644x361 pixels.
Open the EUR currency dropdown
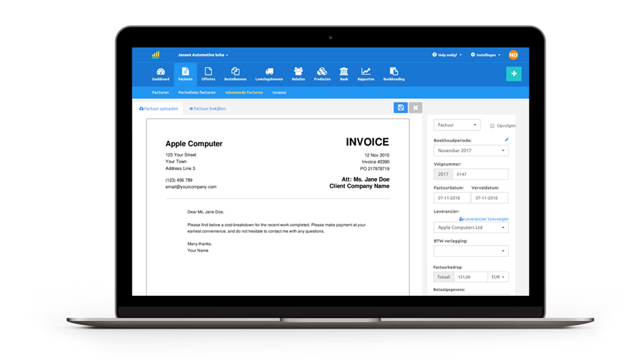498,277
